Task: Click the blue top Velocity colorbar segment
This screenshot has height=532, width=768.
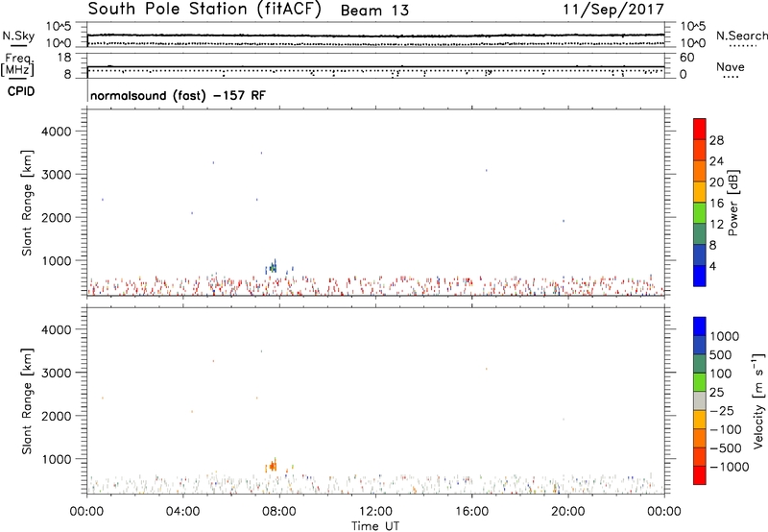Action: 700,326
